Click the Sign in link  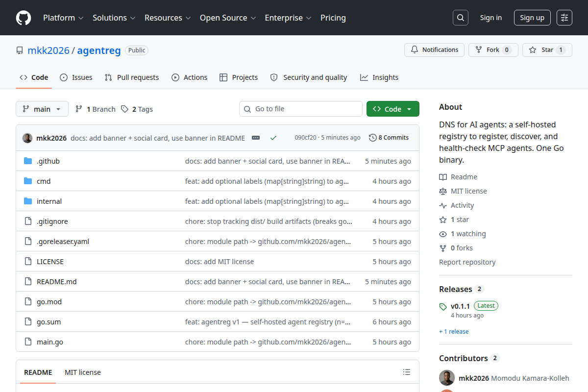coord(490,18)
